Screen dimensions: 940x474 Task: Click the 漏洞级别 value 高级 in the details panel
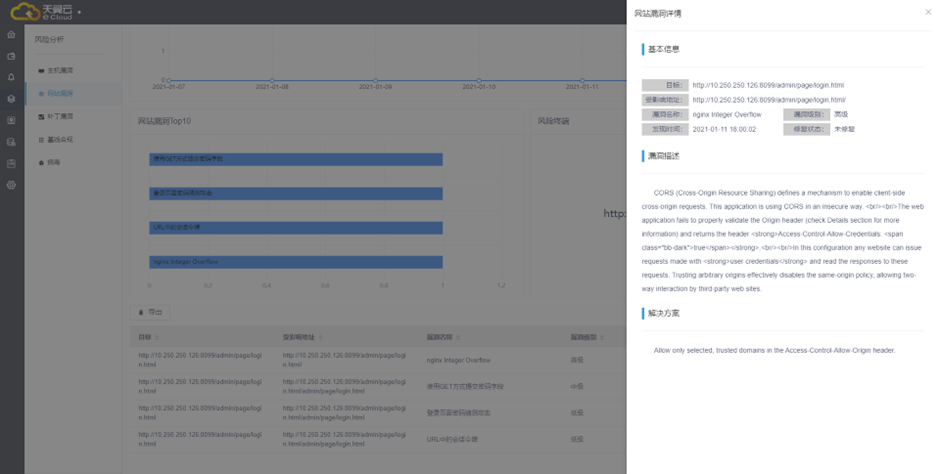(841, 114)
